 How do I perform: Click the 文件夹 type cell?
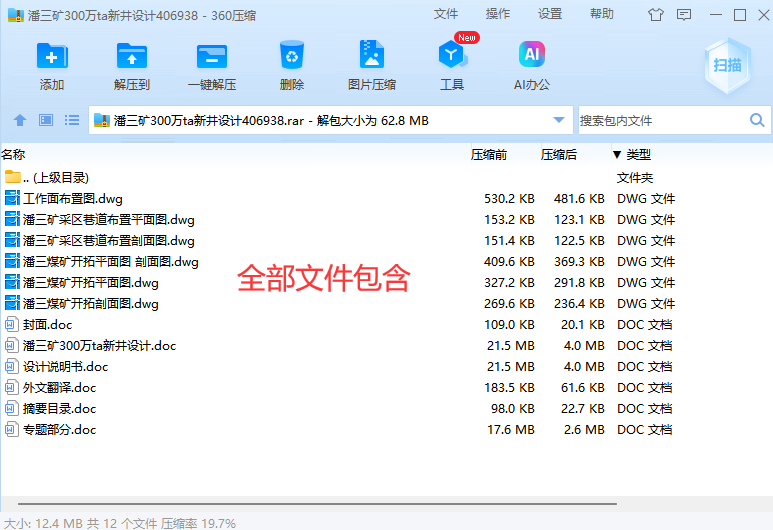click(x=635, y=177)
